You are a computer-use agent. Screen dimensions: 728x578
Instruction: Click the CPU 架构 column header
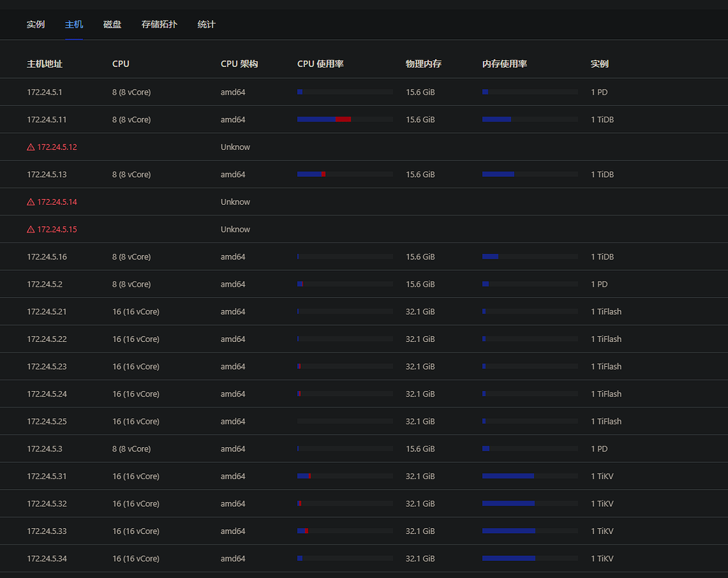(x=239, y=64)
